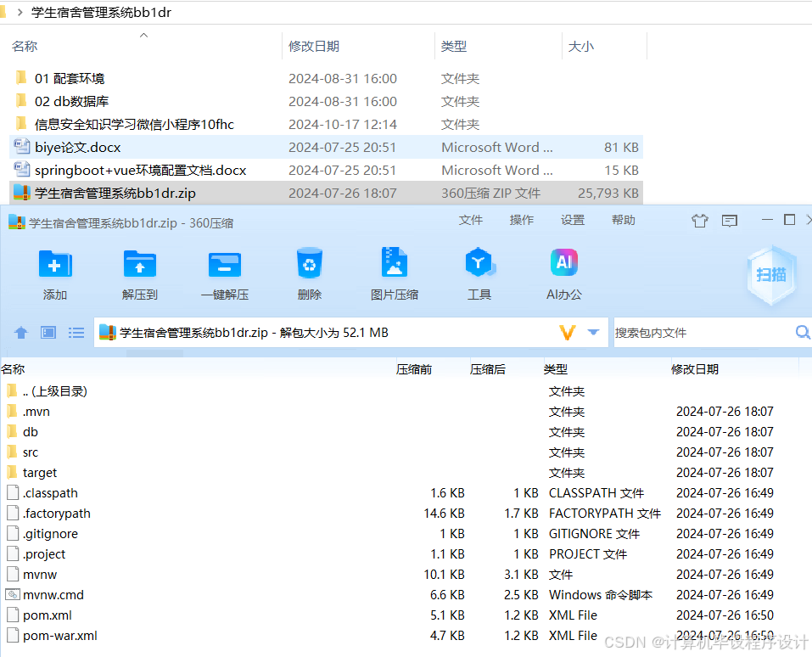Open the 设置 menu
Image resolution: width=812 pixels, height=657 pixels.
[573, 220]
